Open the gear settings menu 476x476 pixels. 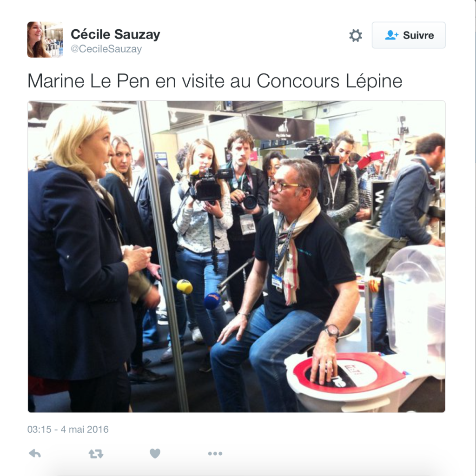(356, 35)
